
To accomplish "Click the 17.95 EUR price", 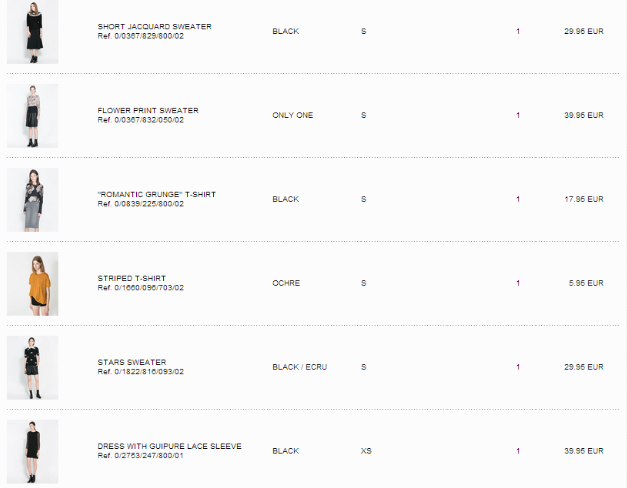I will [x=584, y=199].
